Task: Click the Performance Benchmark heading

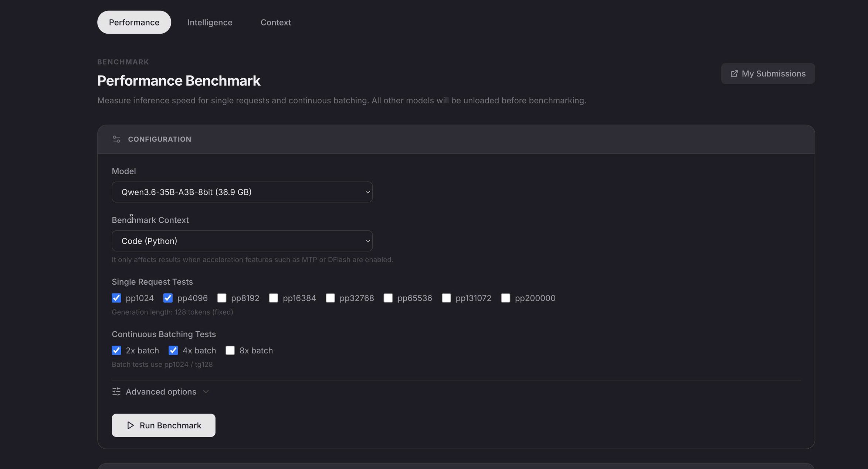Action: pos(179,81)
